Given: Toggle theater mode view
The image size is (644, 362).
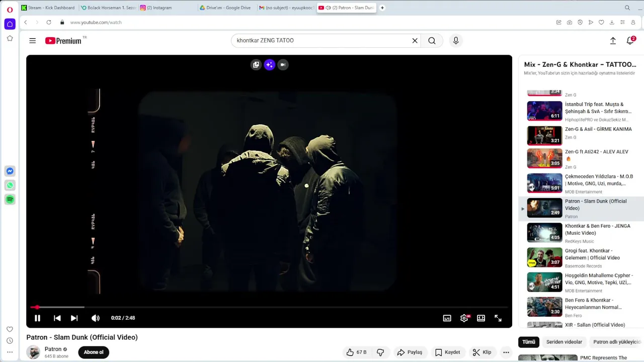Looking at the screenshot, I should pyautogui.click(x=481, y=318).
